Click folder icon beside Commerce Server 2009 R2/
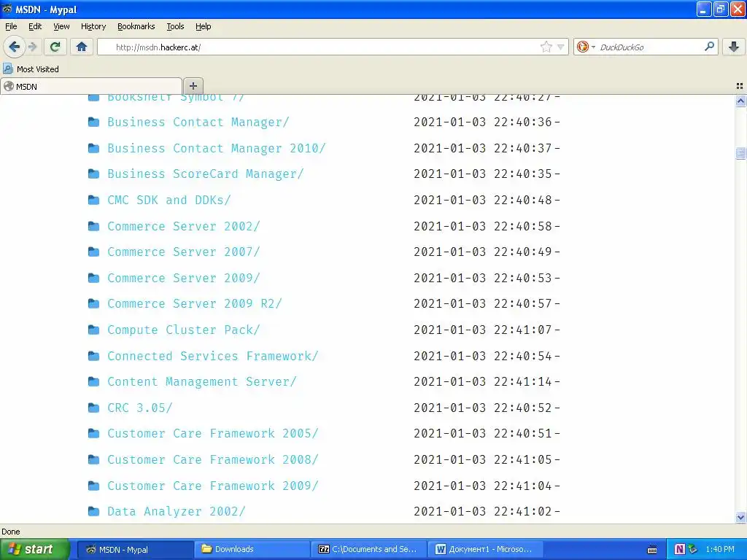The image size is (747, 560). tap(94, 304)
